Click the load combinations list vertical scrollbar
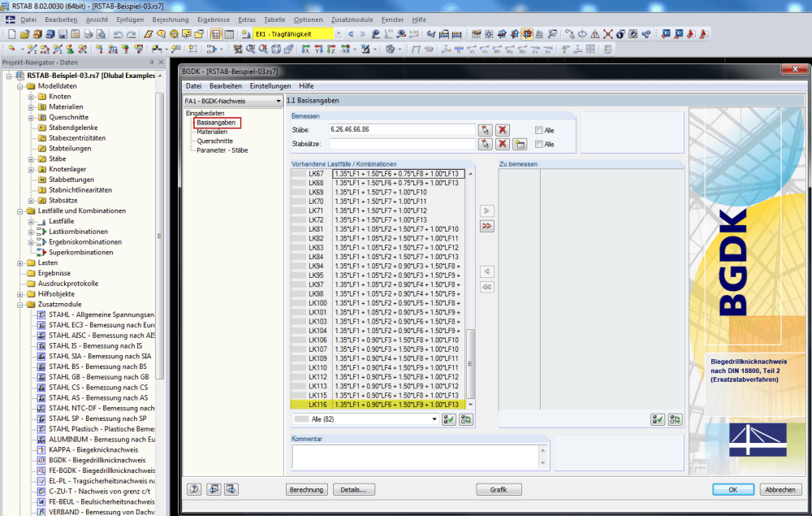812x516 pixels. point(470,362)
